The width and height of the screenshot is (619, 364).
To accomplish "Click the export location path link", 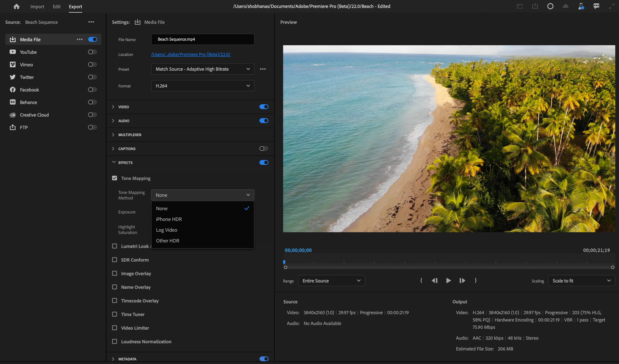I will 191,55.
